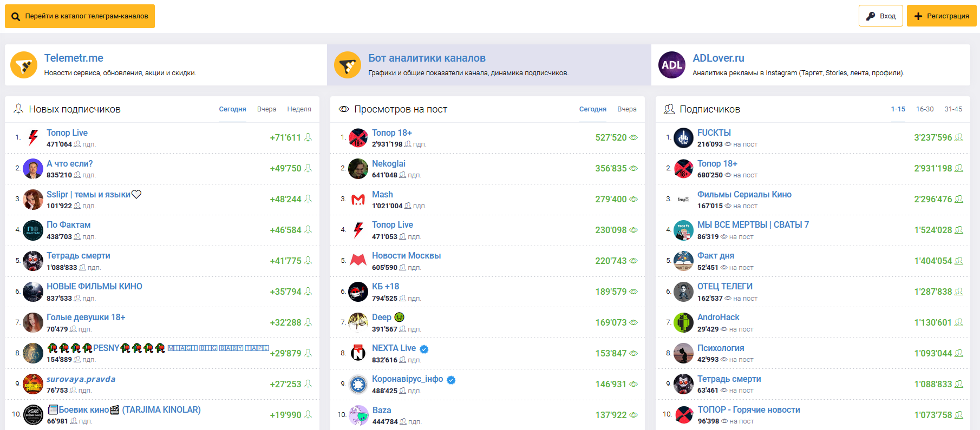Click the ОТЕЦ ТЕЛЕГИ channel avatar
This screenshot has height=430, width=980.
(684, 292)
